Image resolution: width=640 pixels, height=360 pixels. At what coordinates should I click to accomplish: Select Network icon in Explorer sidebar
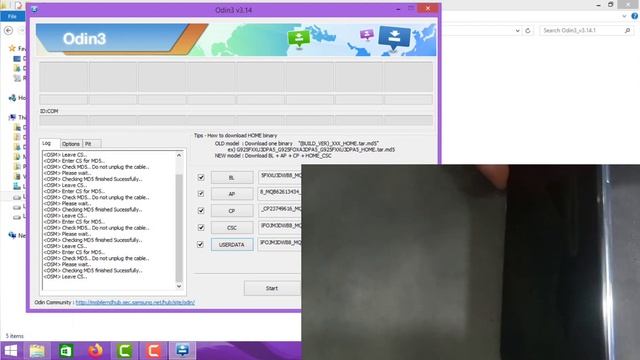[12, 236]
